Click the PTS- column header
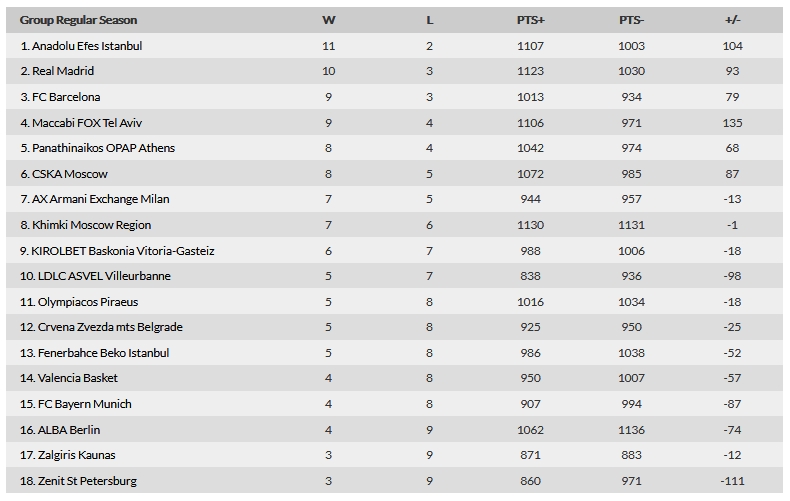This screenshot has height=501, width=790. coord(631,20)
